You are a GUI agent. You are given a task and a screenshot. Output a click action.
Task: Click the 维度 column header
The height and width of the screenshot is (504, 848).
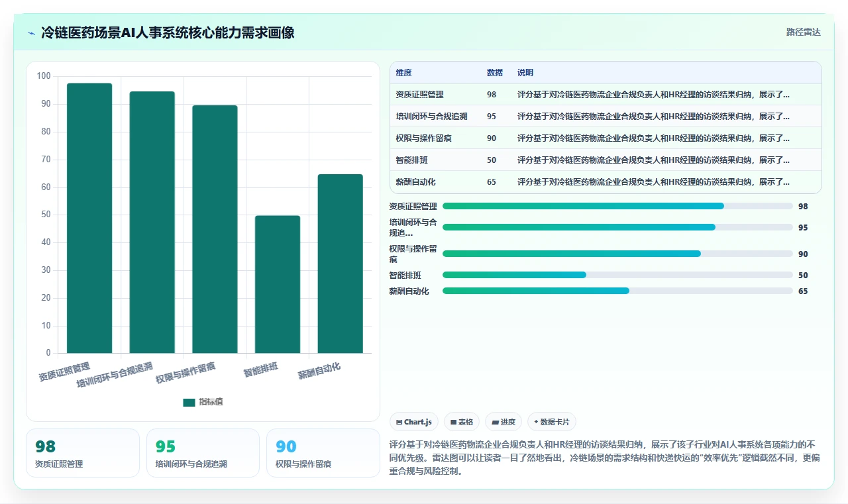click(403, 73)
